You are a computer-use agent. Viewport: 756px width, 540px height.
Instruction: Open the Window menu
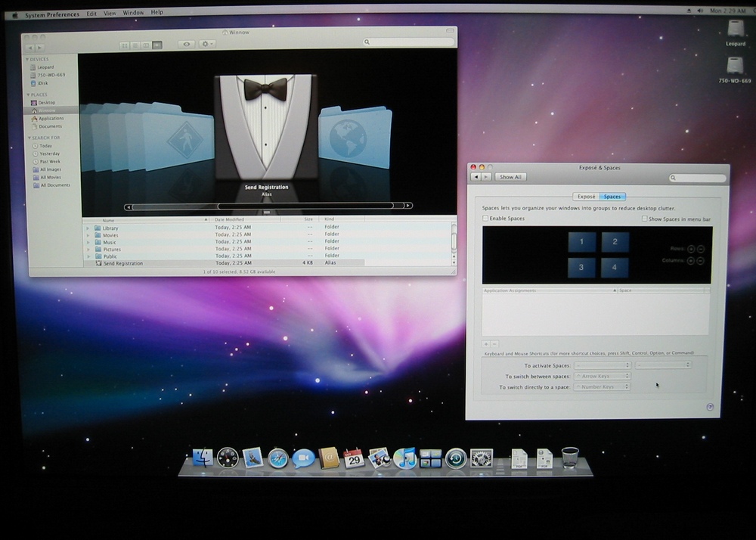[133, 13]
